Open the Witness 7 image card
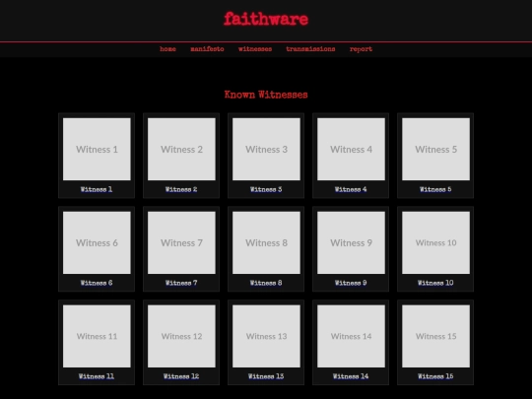The width and height of the screenshot is (532, 399). click(x=181, y=249)
